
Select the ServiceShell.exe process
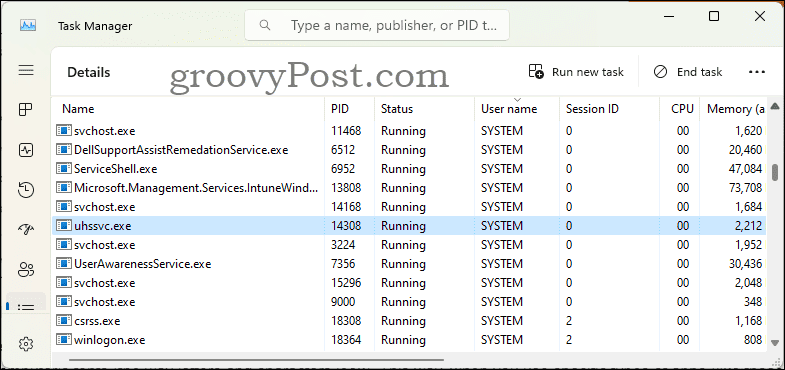click(x=410, y=169)
